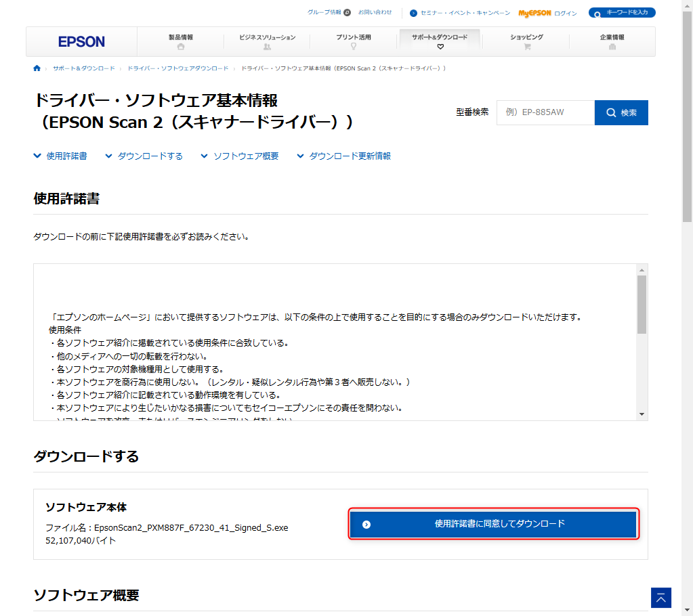Open the ショッピング menu
The width and height of the screenshot is (693, 616).
526,41
